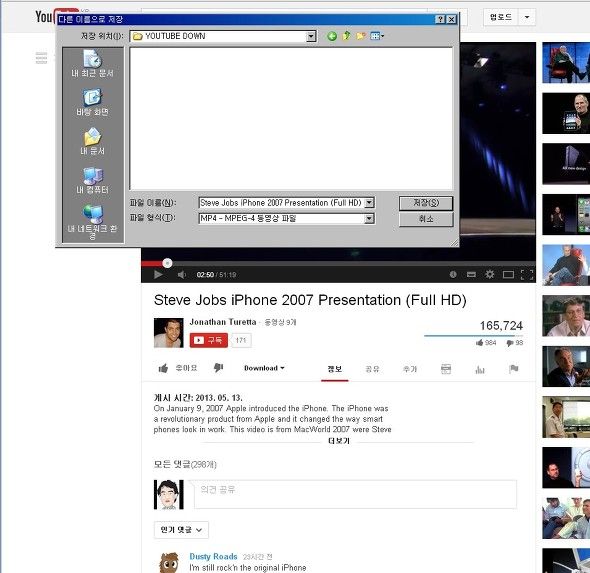Open the View menu icon in save dialog
The width and height of the screenshot is (590, 573).
[x=377, y=36]
